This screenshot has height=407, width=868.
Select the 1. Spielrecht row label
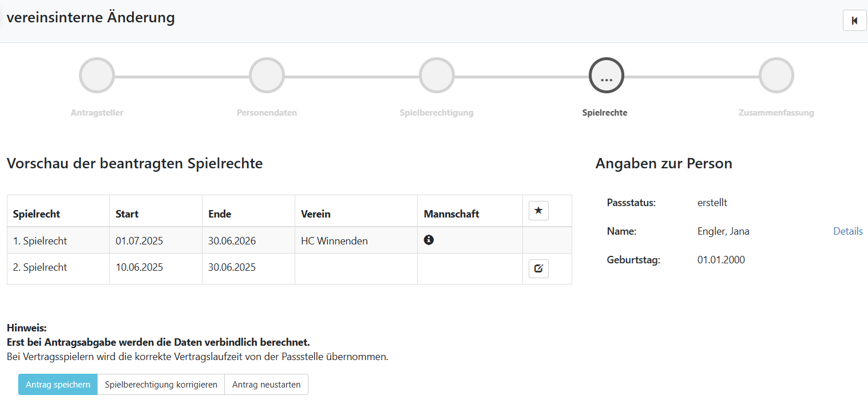point(40,241)
